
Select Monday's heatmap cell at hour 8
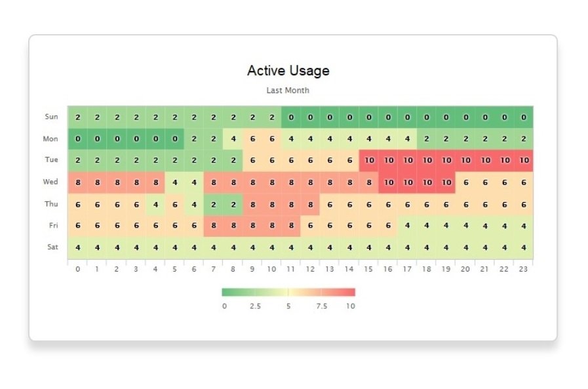point(233,139)
